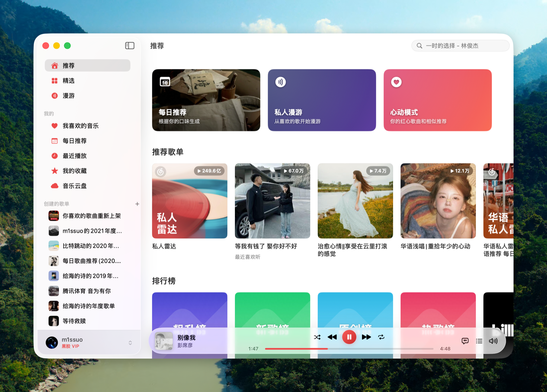Expand the m1ssuo account menu chevron
547x392 pixels.
tap(130, 342)
